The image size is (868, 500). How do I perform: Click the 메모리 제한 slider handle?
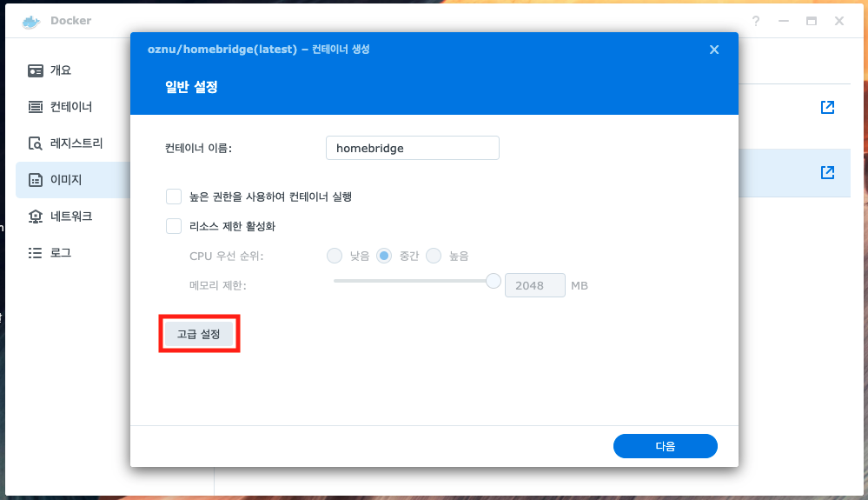pyautogui.click(x=494, y=281)
